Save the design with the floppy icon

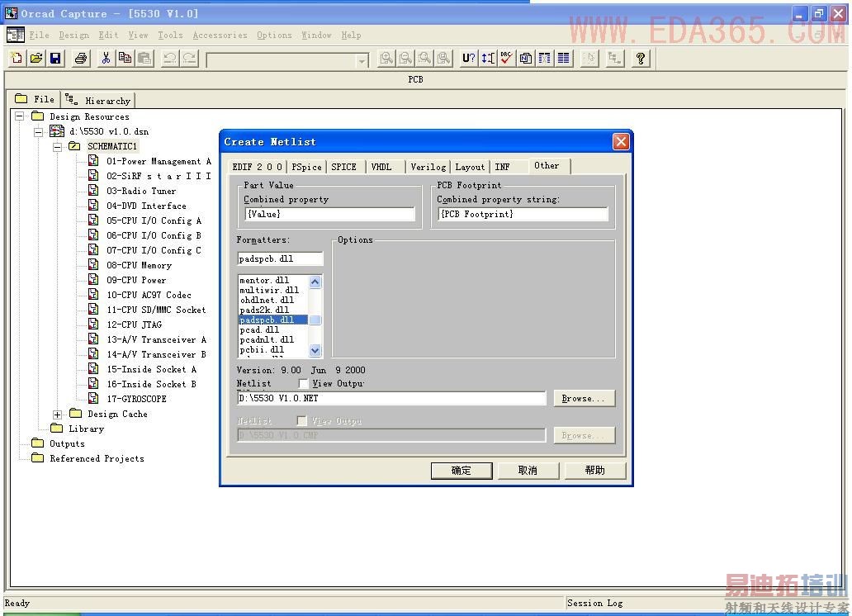coord(55,58)
